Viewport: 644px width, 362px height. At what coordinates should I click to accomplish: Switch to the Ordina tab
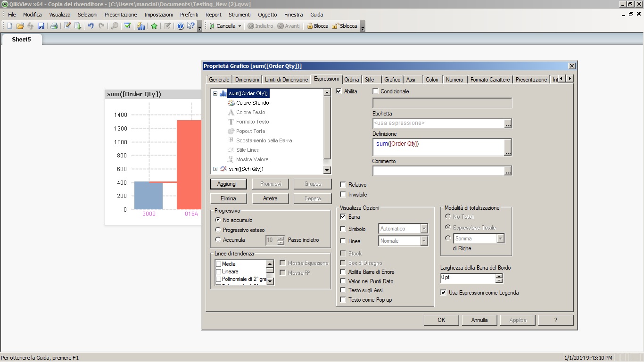click(352, 80)
